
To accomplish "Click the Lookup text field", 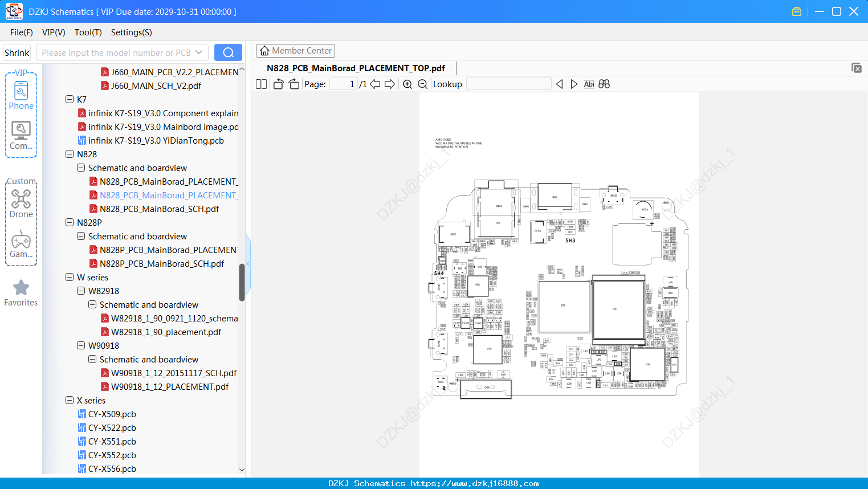I will 508,84.
